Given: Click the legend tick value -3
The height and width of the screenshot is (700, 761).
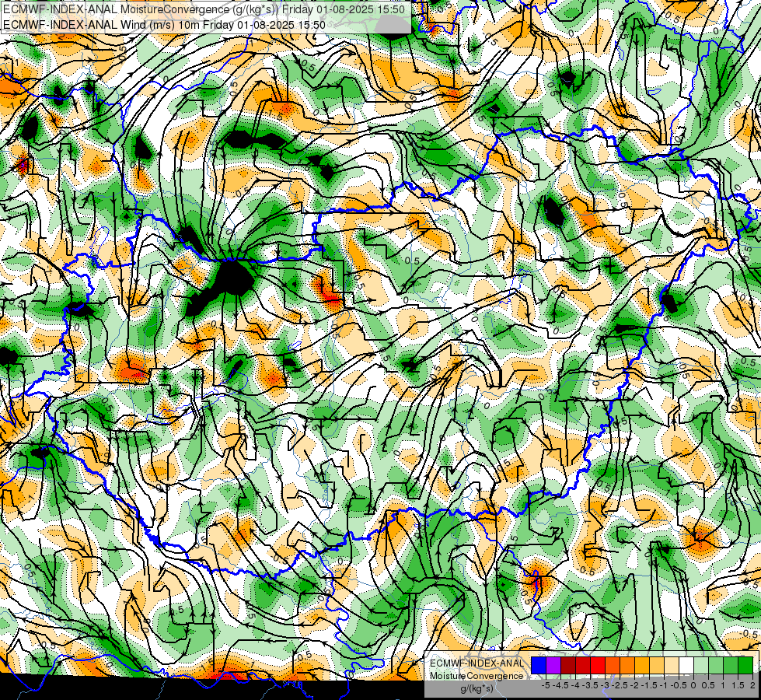Looking at the screenshot, I should tap(606, 685).
